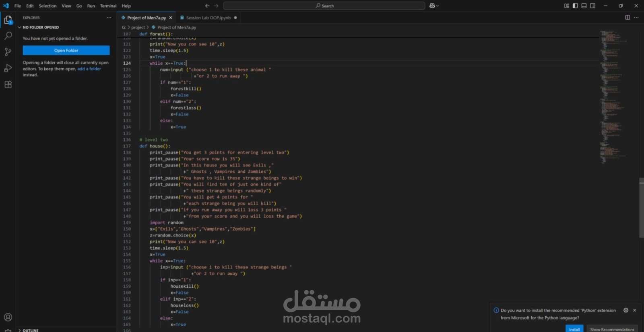The image size is (644, 332).
Task: Open notification settings gear icon
Action: 626,310
